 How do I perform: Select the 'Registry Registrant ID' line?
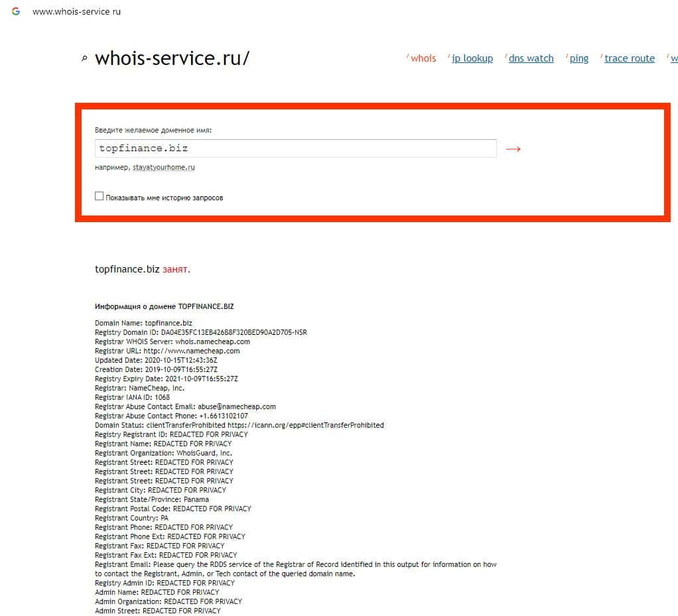pos(172,435)
